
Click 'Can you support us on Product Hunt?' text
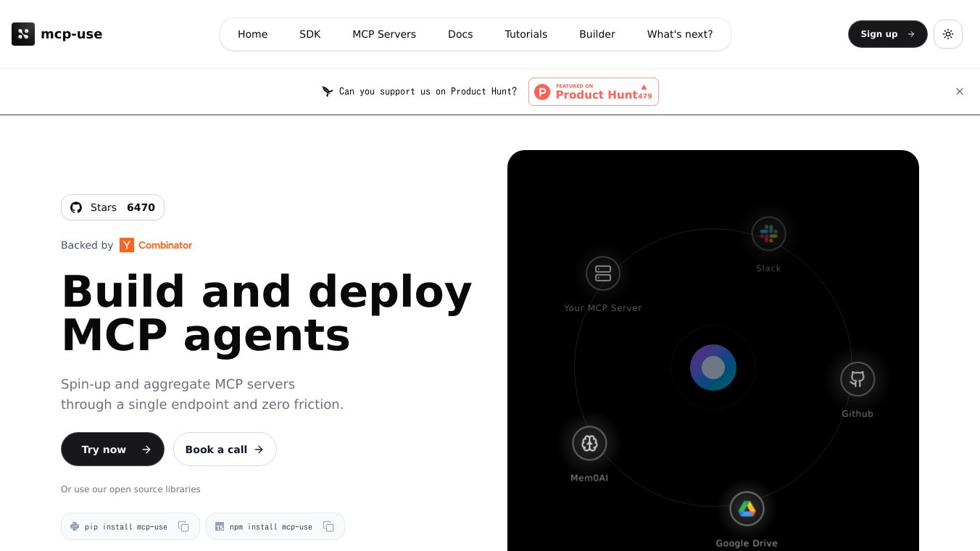pyautogui.click(x=428, y=91)
